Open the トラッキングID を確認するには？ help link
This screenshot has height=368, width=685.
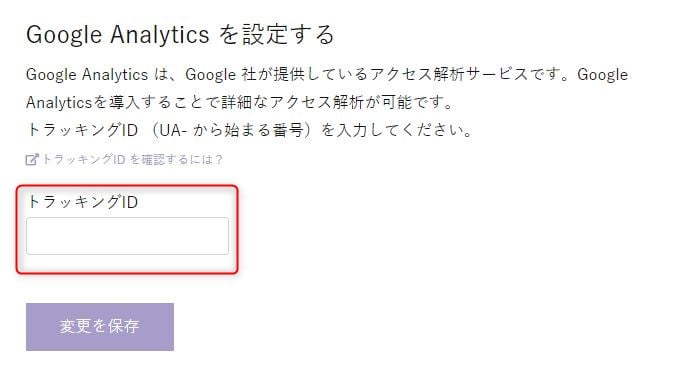[x=125, y=160]
